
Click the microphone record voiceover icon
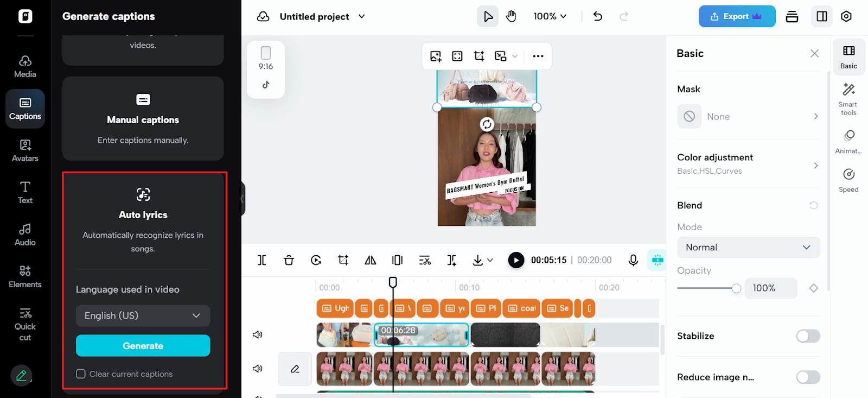(633, 260)
